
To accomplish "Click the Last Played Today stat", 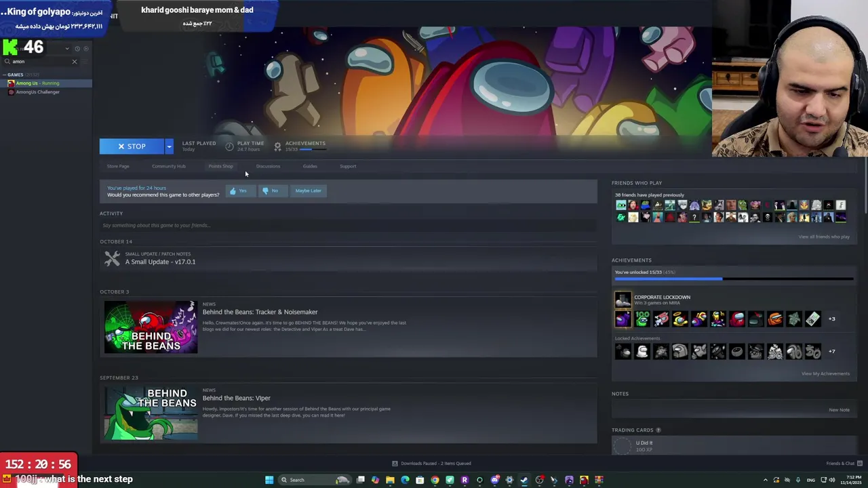I will (x=199, y=146).
